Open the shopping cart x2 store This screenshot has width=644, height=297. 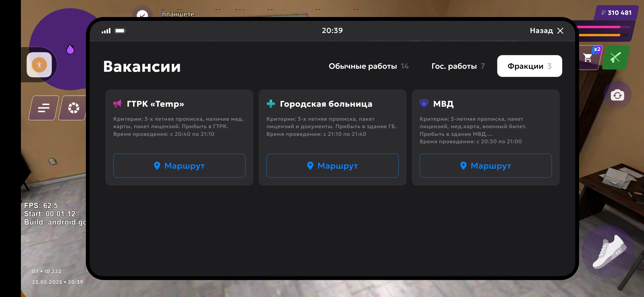point(589,57)
